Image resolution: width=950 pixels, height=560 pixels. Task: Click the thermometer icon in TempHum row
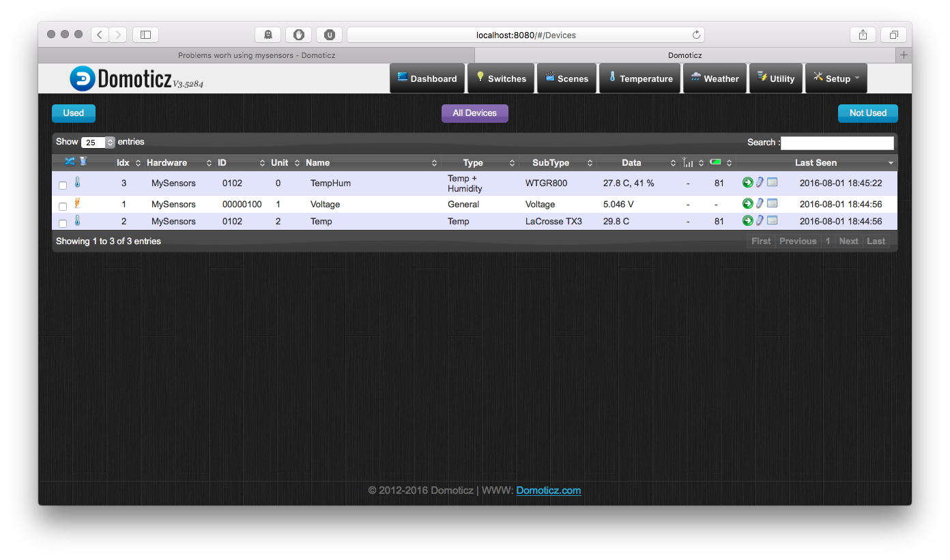[78, 183]
